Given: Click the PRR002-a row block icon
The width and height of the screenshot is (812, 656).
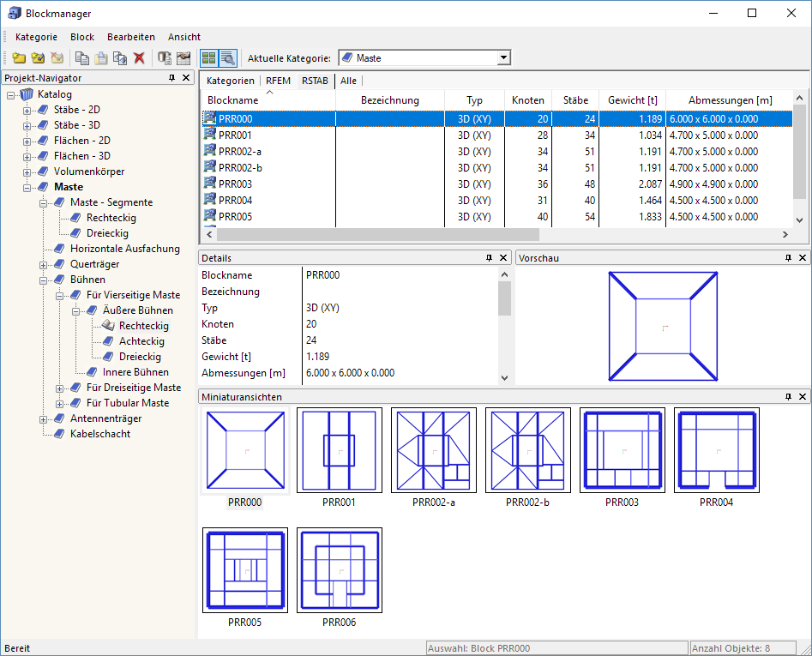Looking at the screenshot, I should coord(209,151).
